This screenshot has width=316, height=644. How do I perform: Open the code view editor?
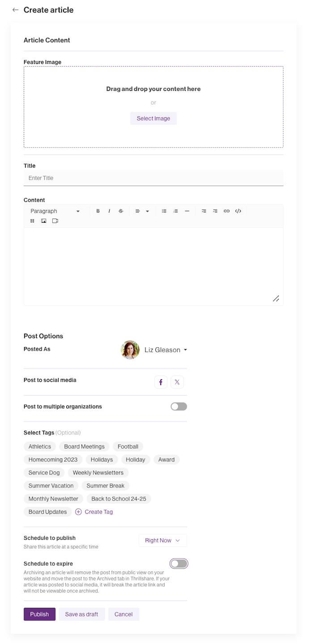tap(238, 211)
